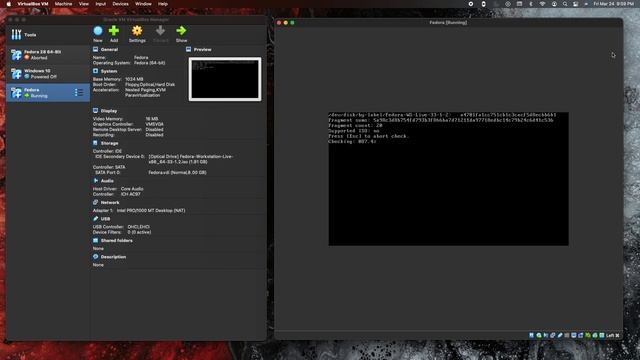
Task: Click the USB Controller value OHCI, EHCI
Action: tap(138, 227)
